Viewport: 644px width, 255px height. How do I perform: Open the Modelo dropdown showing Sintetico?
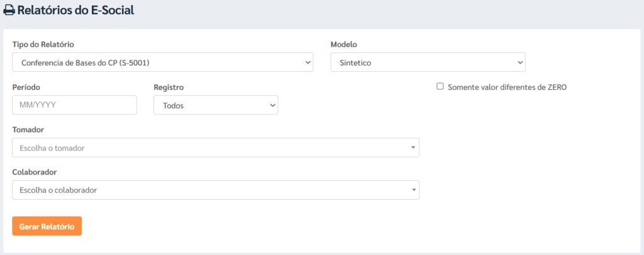point(428,62)
